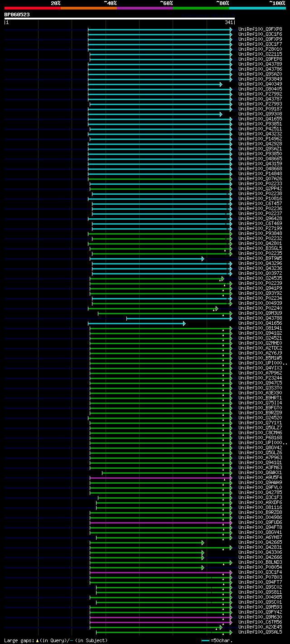Select the UniRef100_Q99308 label
Screen dimensions: 290x644
[260, 114]
